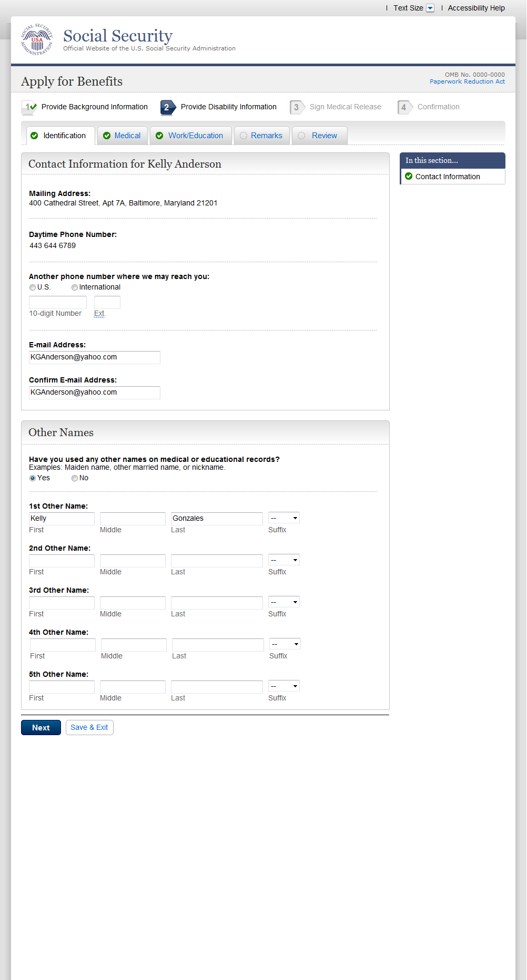Image resolution: width=527 pixels, height=980 pixels.
Task: Expand the 3rd Other Name suffix dropdown
Action: [284, 602]
